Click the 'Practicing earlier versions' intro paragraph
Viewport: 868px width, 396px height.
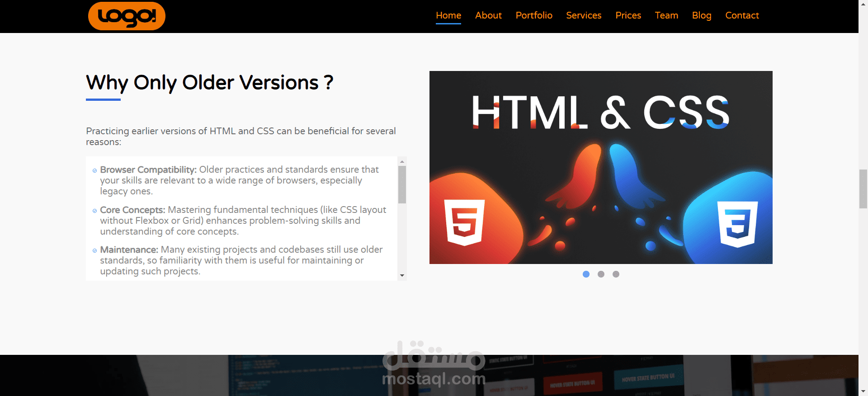coord(241,137)
